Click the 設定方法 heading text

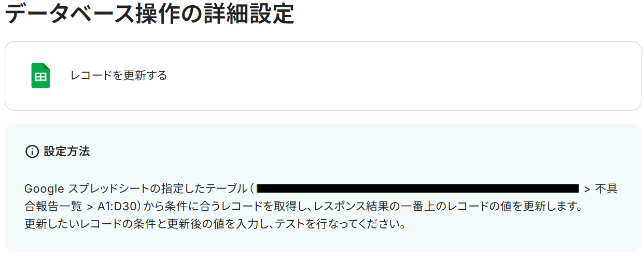(67, 152)
